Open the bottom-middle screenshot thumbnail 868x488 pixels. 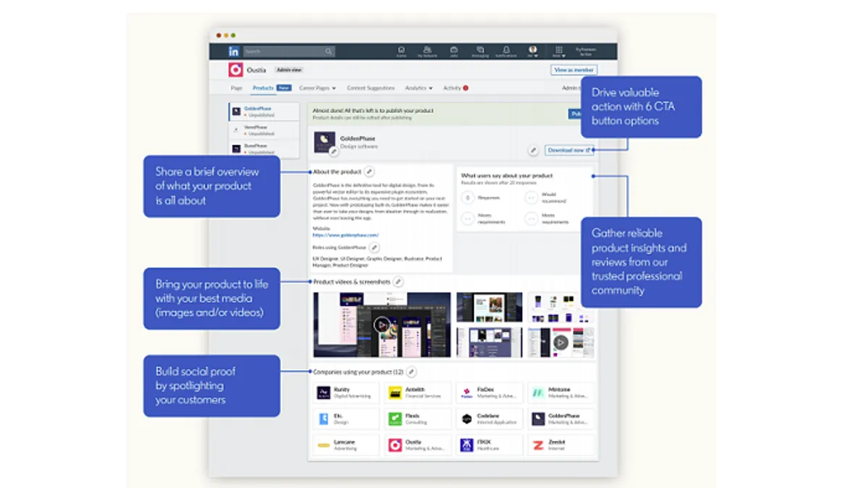coord(489,342)
